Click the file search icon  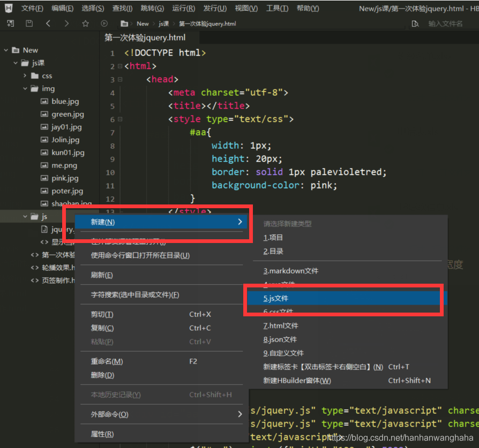pyautogui.click(x=415, y=24)
